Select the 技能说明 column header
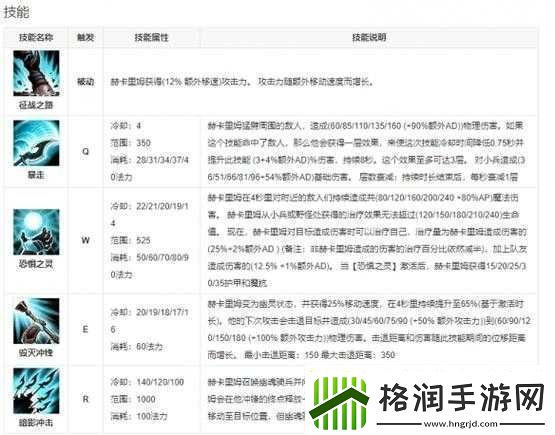 pos(369,37)
